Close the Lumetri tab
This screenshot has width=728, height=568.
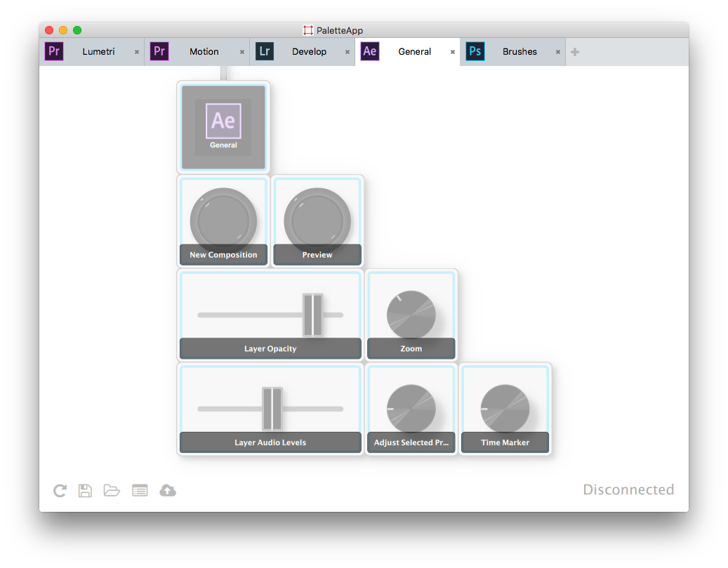[x=136, y=52]
